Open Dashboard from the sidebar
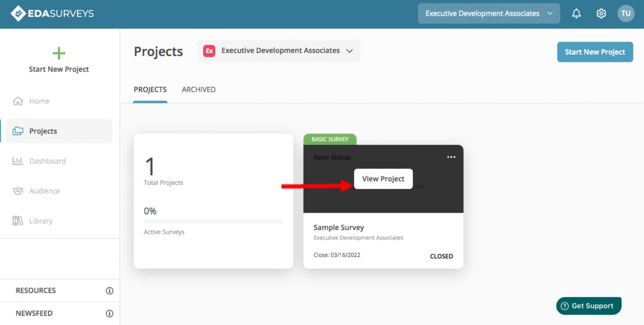Image resolution: width=644 pixels, height=325 pixels. coord(59,161)
